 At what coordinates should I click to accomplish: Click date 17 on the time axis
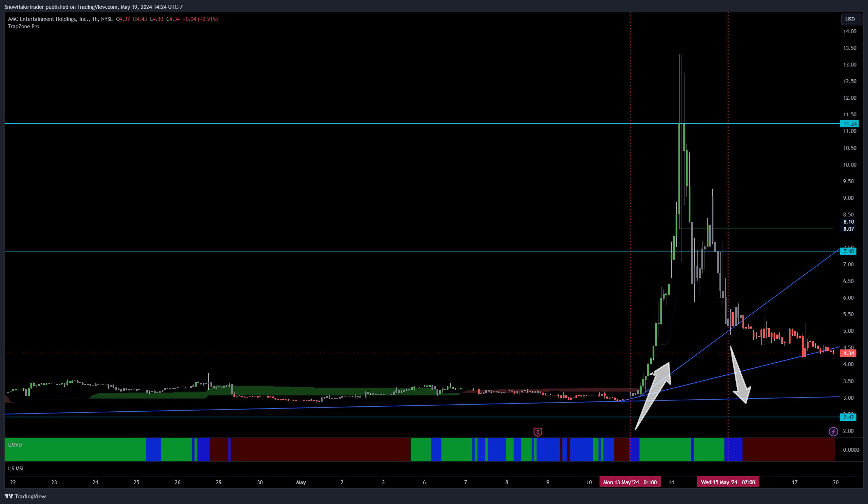coord(794,482)
